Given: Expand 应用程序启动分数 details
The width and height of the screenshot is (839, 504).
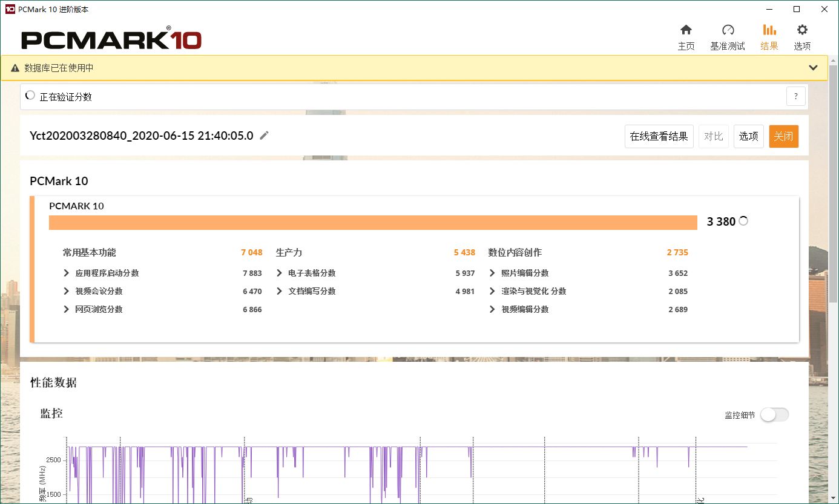Looking at the screenshot, I should point(67,273).
